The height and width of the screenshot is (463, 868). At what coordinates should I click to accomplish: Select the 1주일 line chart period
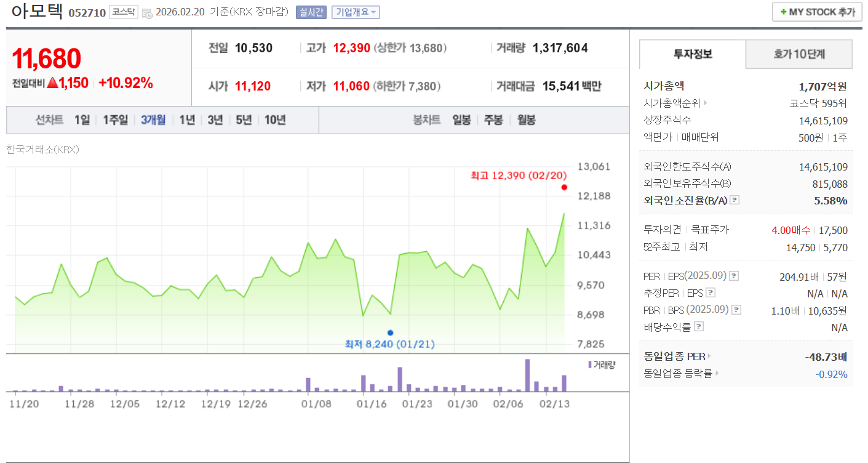[115, 120]
